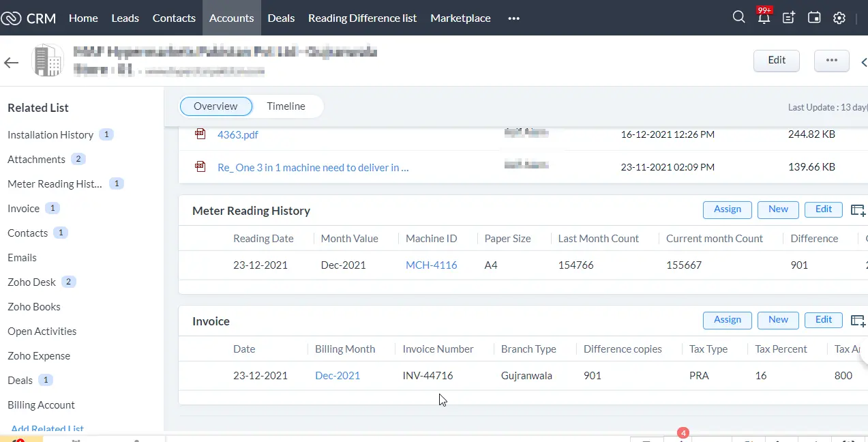The height and width of the screenshot is (442, 868).
Task: Switch to the Timeline view
Action: pyautogui.click(x=286, y=106)
